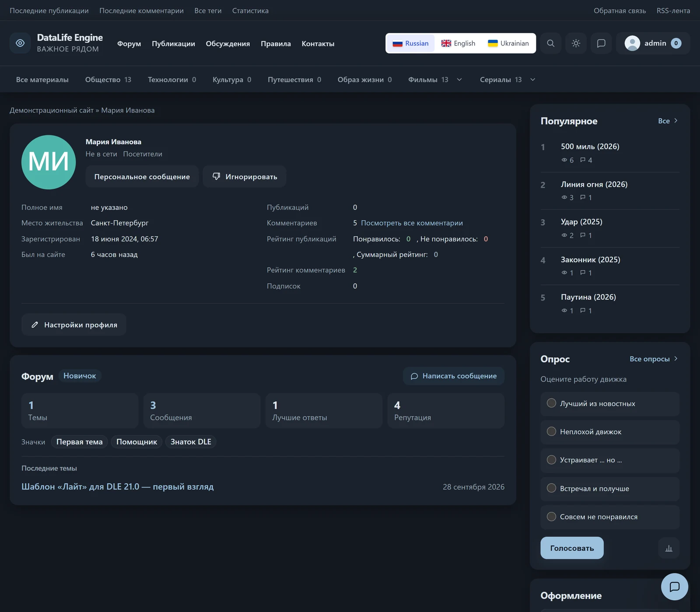This screenshot has height=612, width=700.
Task: Click the Голосовать vote button
Action: pos(572,548)
